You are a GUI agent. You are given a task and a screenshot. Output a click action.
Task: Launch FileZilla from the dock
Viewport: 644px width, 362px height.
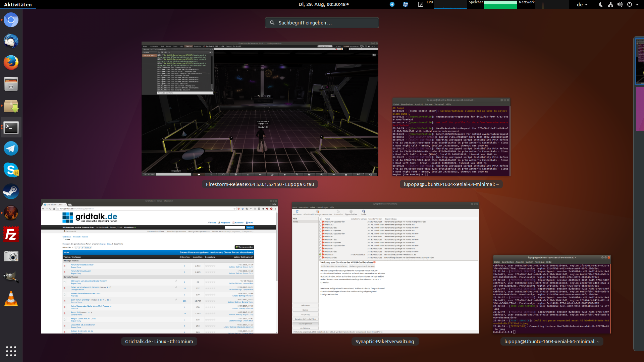[11, 234]
